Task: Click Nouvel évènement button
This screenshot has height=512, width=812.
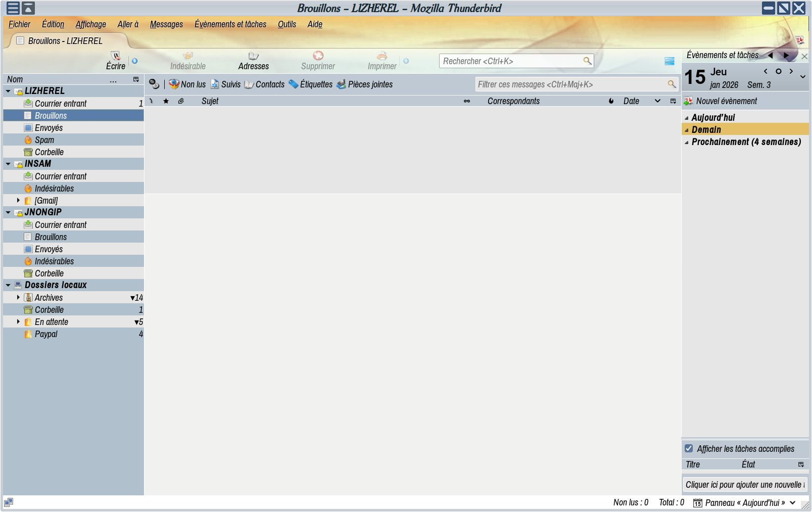Action: (721, 101)
